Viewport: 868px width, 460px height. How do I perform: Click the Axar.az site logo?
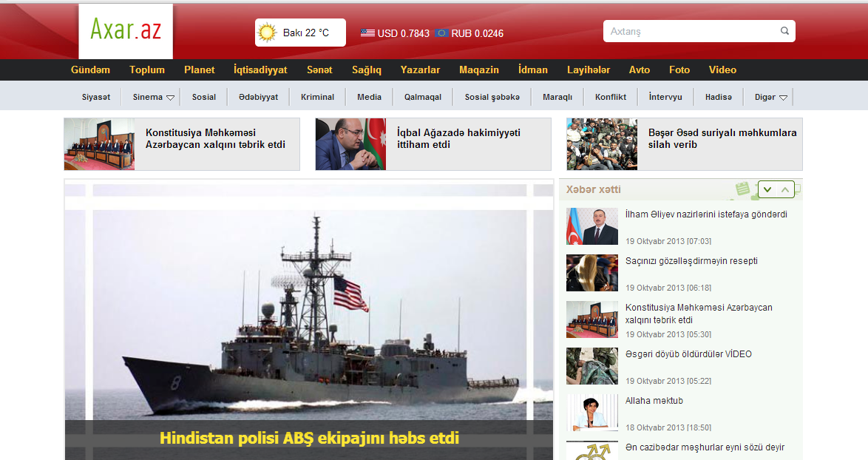pyautogui.click(x=126, y=30)
